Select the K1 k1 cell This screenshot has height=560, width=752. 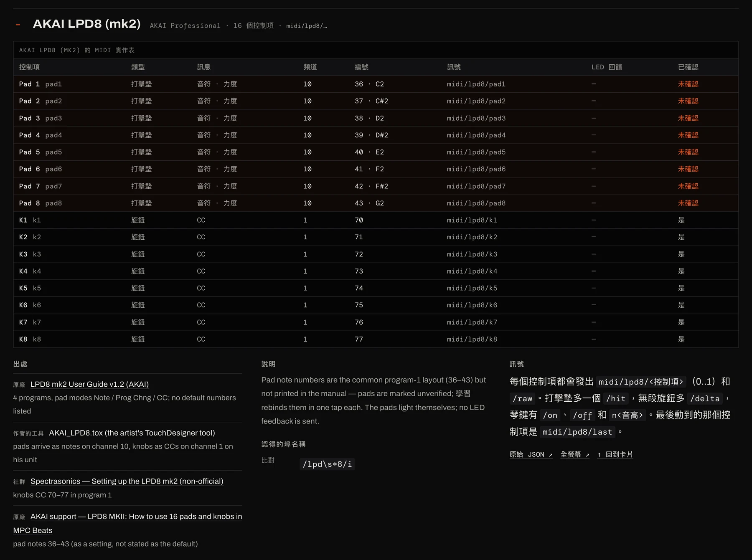30,220
